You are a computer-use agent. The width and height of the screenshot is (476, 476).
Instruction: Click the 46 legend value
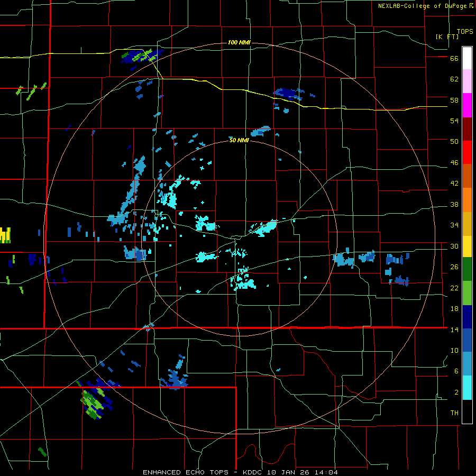(x=454, y=163)
